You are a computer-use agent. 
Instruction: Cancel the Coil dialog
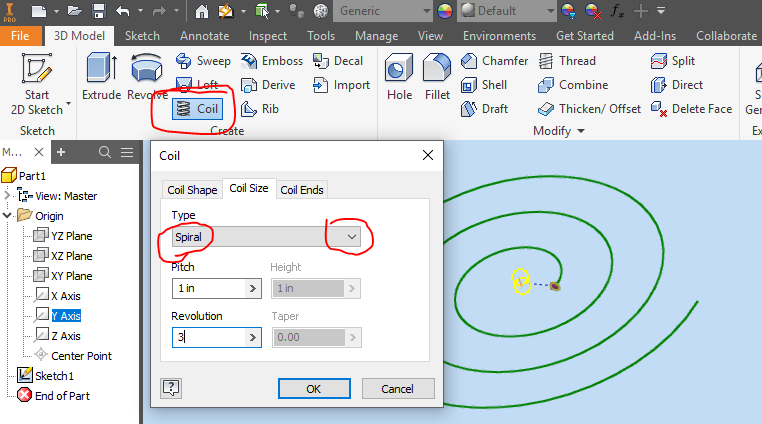398,389
